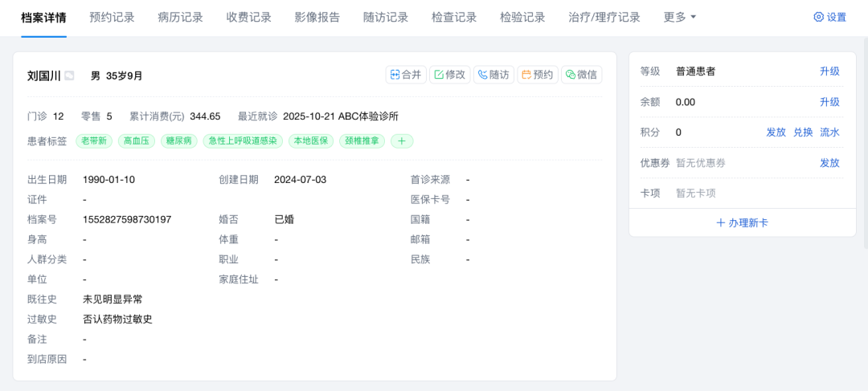Click the 男 35岁9月 age text
This screenshot has width=868, height=391.
pos(117,75)
